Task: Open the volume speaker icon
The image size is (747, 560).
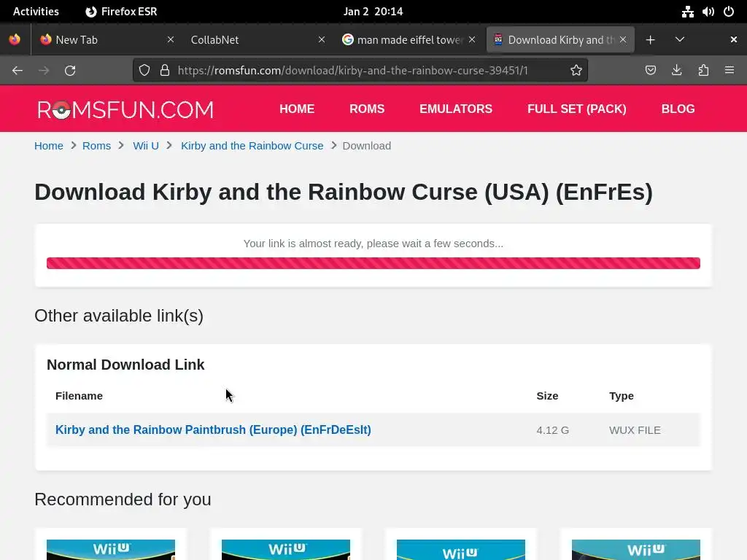Action: 708,12
